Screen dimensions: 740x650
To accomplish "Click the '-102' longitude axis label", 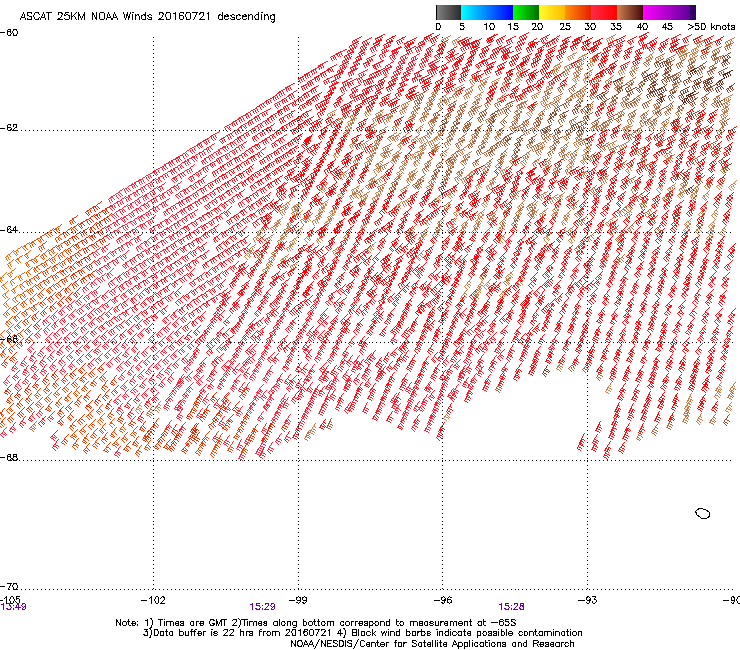I will (153, 600).
